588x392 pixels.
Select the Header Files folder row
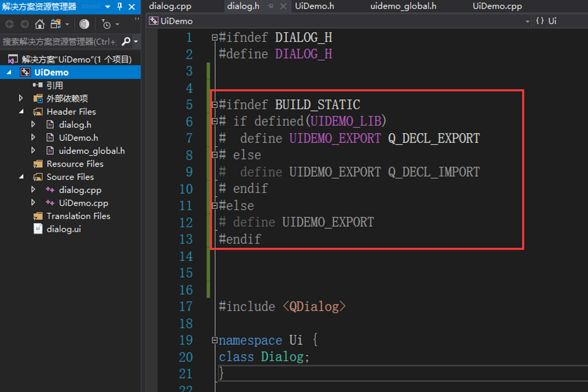pos(71,112)
